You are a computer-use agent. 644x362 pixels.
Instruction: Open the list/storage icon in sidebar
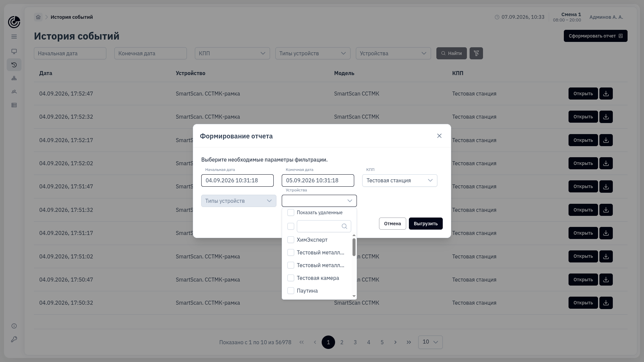click(x=14, y=105)
